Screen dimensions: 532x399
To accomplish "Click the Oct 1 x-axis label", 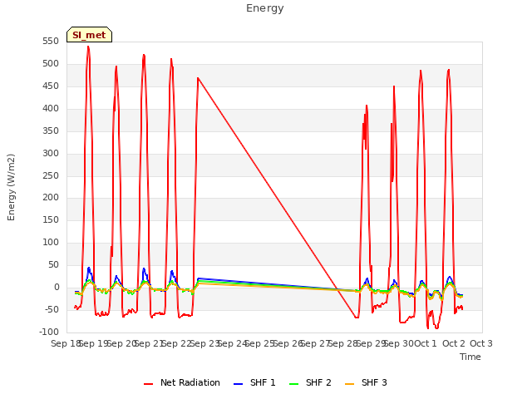I will [x=426, y=343].
